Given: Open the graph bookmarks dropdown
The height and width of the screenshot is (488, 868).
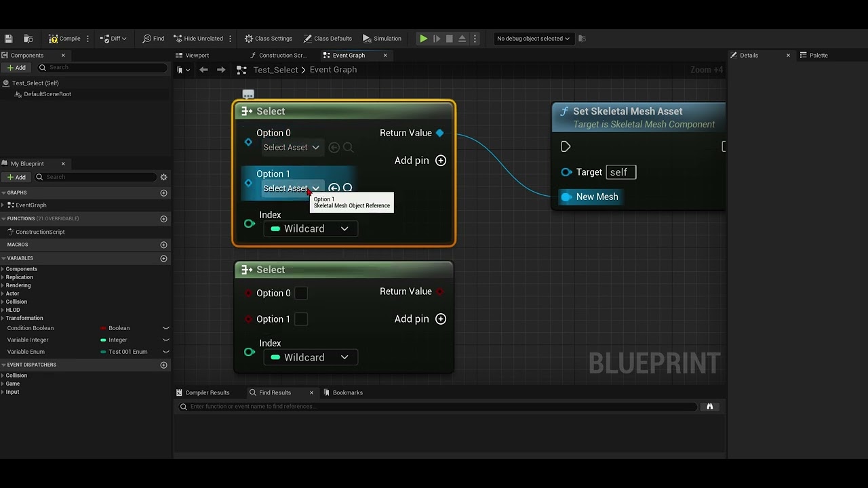Looking at the screenshot, I should coord(183,70).
